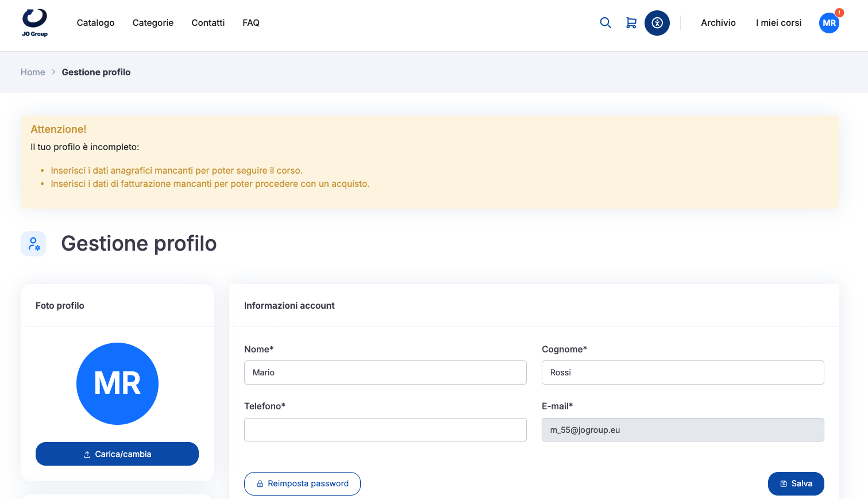This screenshot has height=499, width=868.
Task: Click the Carica/cambia upload button
Action: pyautogui.click(x=117, y=454)
